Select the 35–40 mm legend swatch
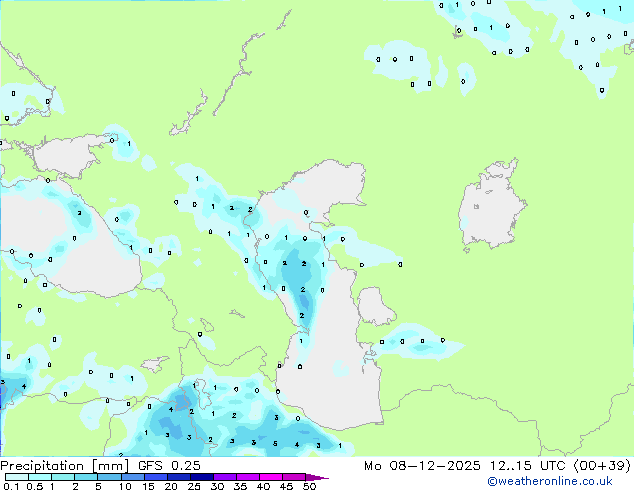Viewport: 634px width, 490px height. pos(248,477)
